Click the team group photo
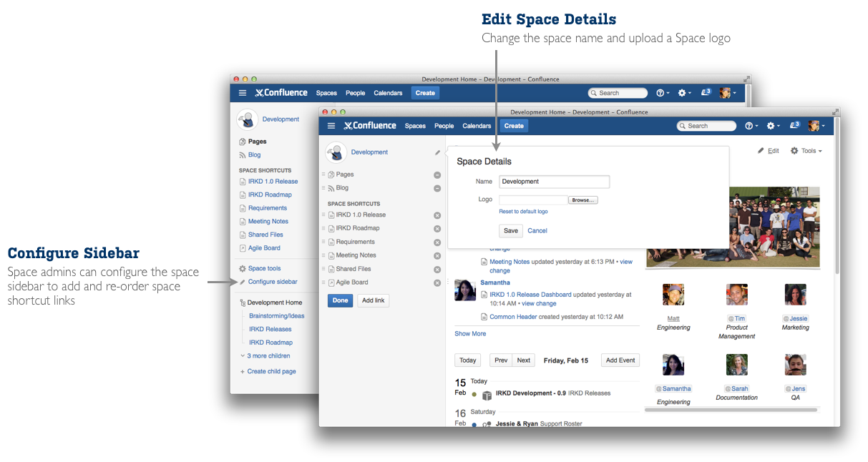868x462 pixels. (x=733, y=227)
